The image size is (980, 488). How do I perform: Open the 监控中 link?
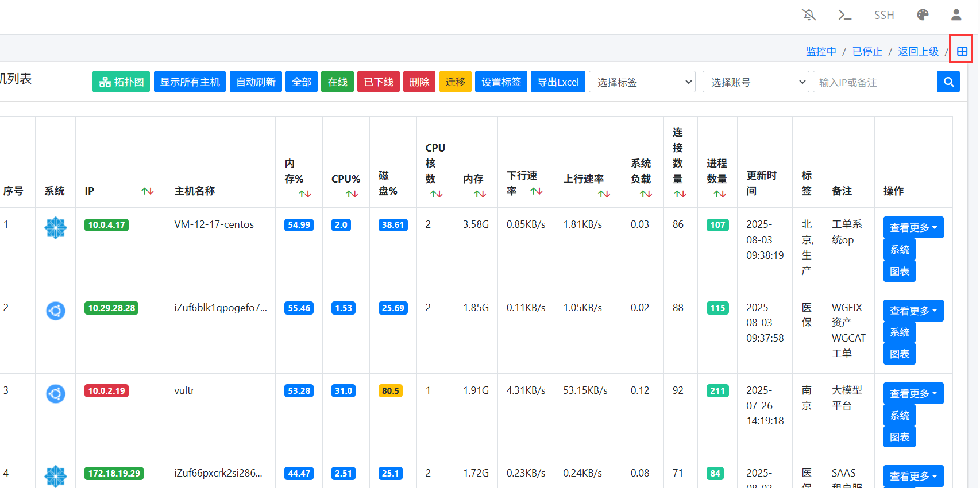click(821, 52)
